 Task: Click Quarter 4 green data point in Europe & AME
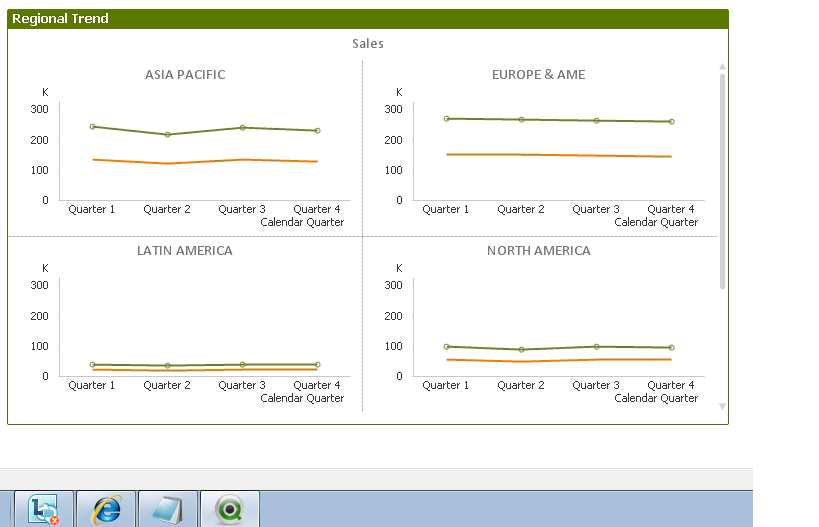point(672,122)
